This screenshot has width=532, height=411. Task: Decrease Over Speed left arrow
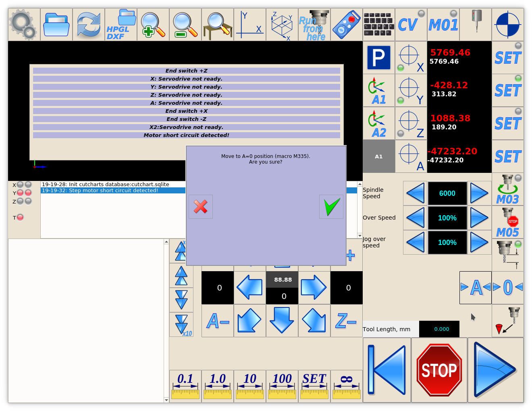pos(415,218)
